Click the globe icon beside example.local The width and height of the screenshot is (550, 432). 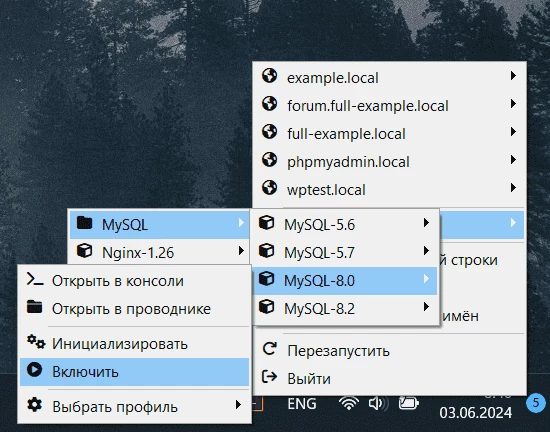tap(269, 76)
